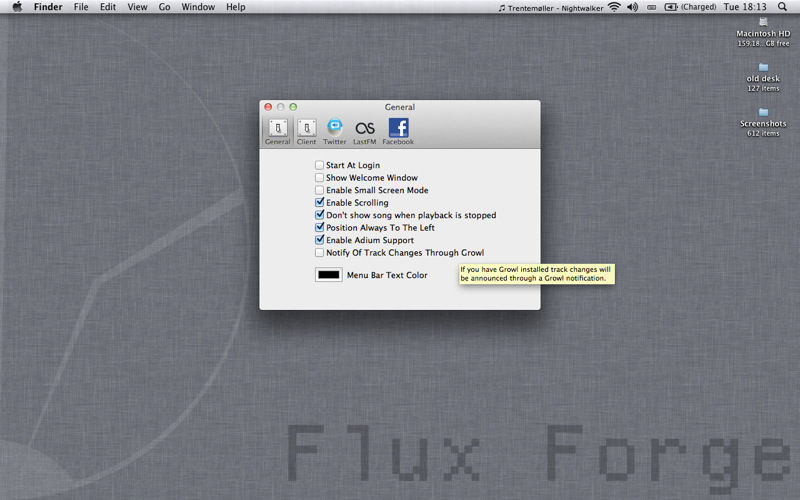800x500 pixels.
Task: Select the Screenshots folder on desktop
Action: click(x=763, y=112)
